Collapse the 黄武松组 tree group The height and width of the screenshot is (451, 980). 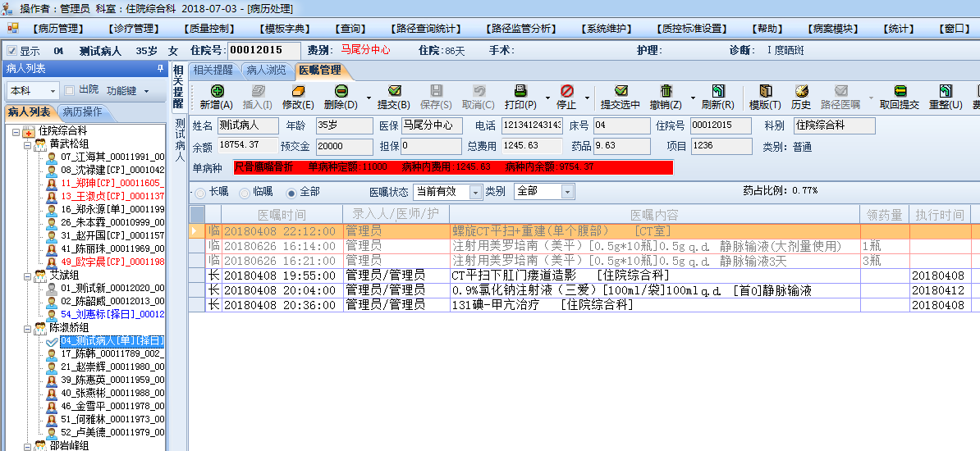[x=27, y=144]
